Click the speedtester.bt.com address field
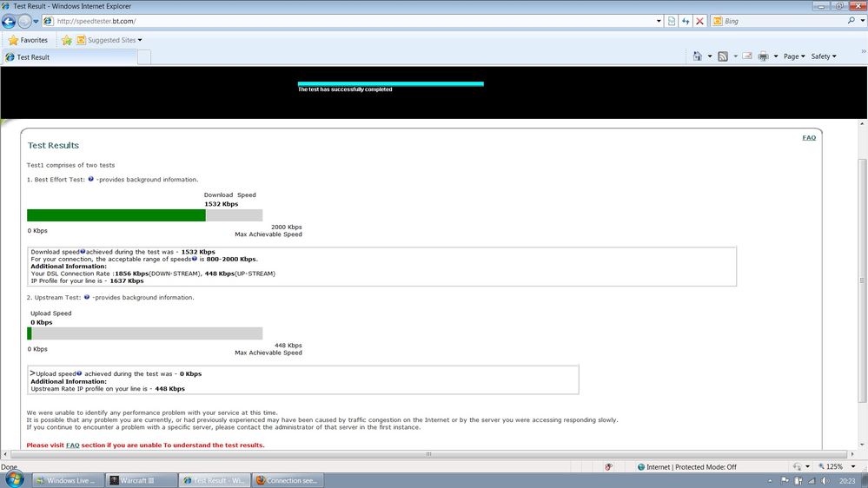The width and height of the screenshot is (868, 488). [354, 21]
